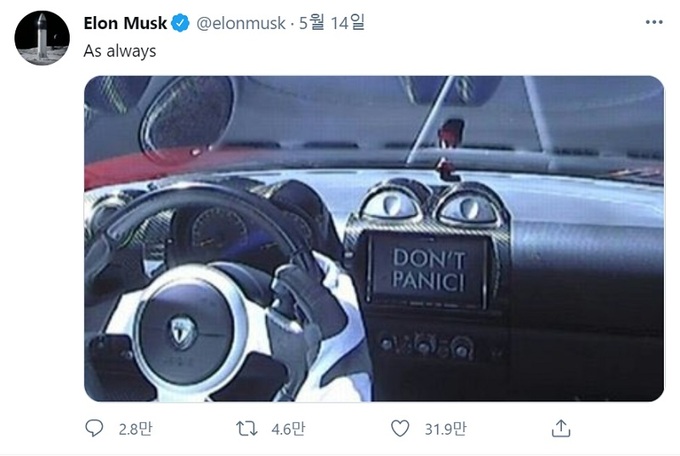The image size is (680, 456).
Task: View the 2.8만 reply count
Action: click(135, 429)
